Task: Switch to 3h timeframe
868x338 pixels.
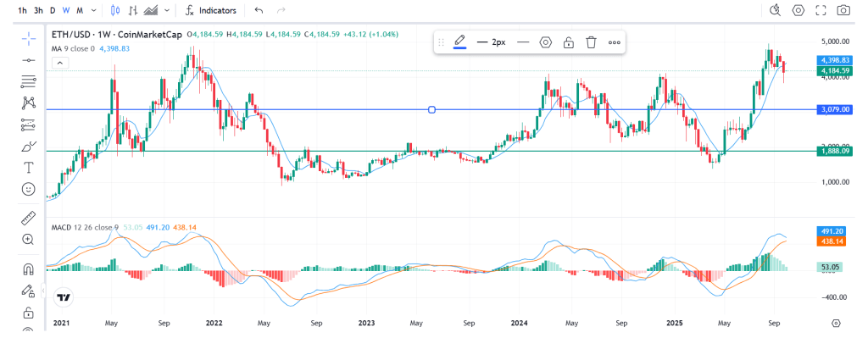Action: pyautogui.click(x=38, y=10)
